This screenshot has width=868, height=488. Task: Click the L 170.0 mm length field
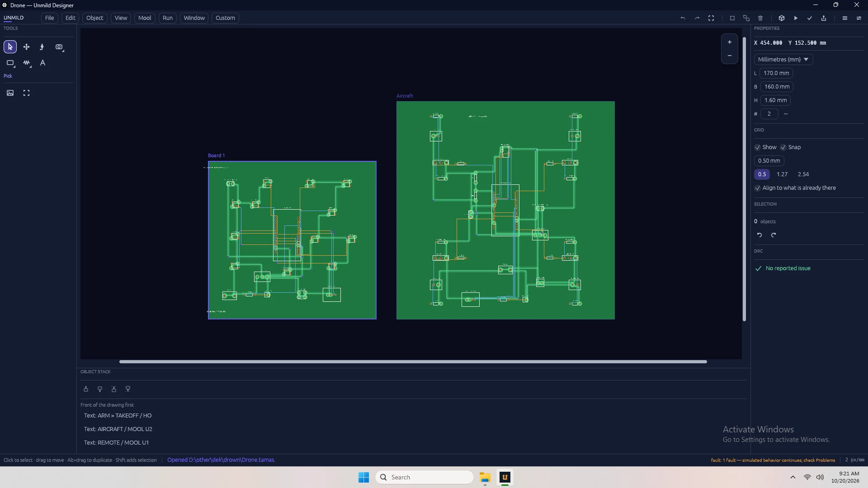[x=776, y=73]
